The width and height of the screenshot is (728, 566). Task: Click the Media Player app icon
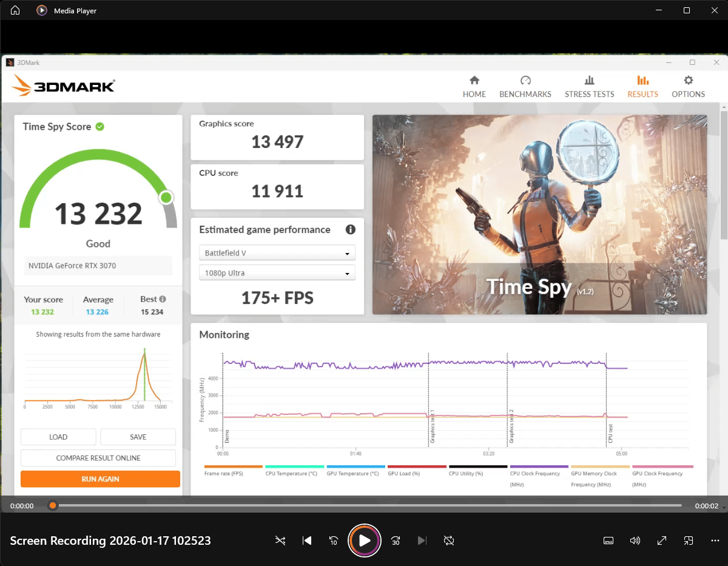pos(42,10)
